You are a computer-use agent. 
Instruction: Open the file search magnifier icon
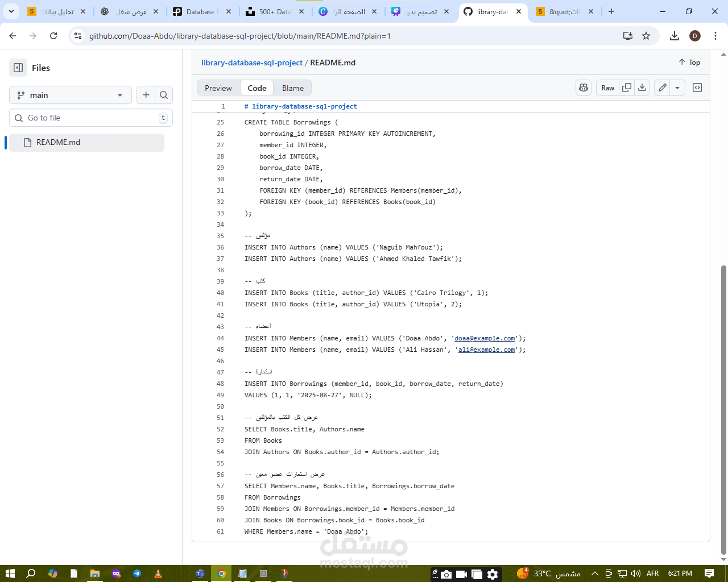[x=164, y=95]
